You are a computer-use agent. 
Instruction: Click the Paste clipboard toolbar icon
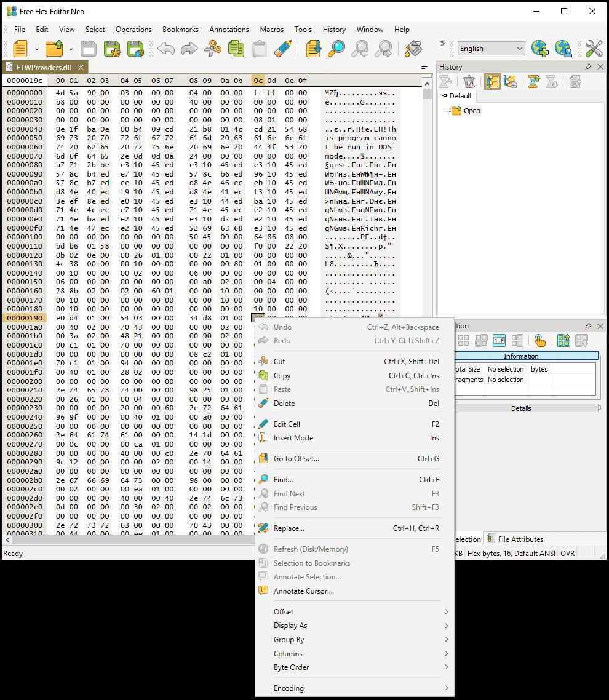point(260,49)
